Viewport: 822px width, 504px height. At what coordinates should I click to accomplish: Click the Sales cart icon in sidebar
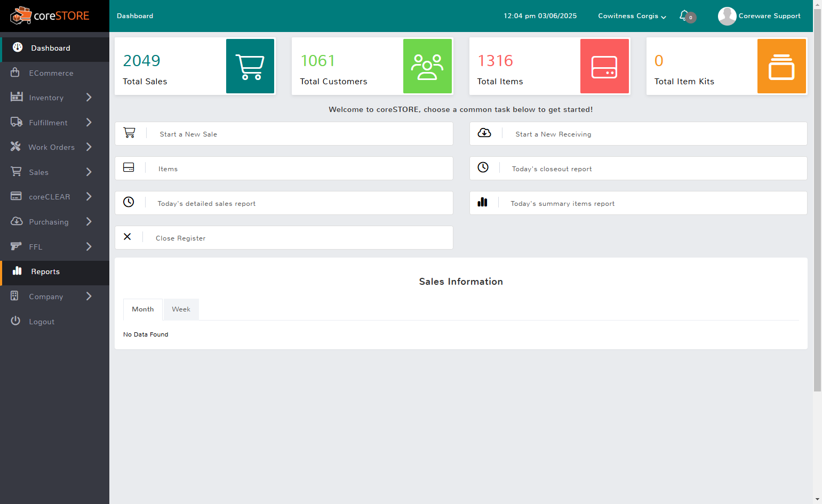(x=17, y=172)
